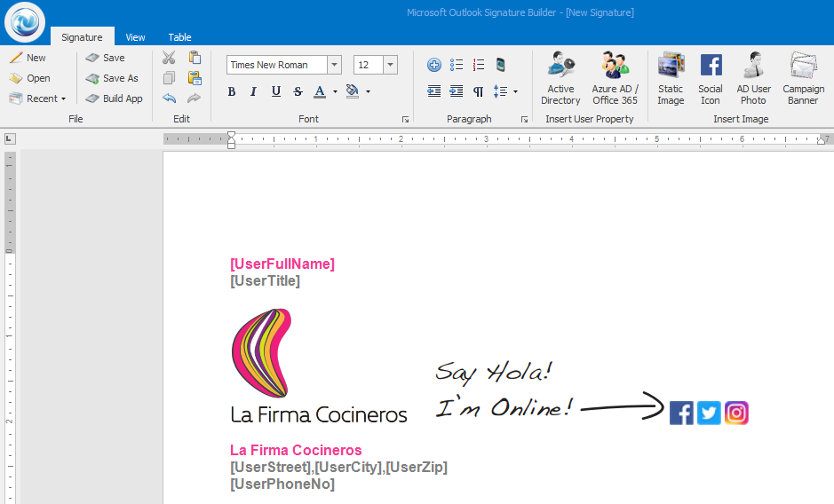This screenshot has width=834, height=504.
Task: Insert an Active Directory property
Action: click(560, 78)
